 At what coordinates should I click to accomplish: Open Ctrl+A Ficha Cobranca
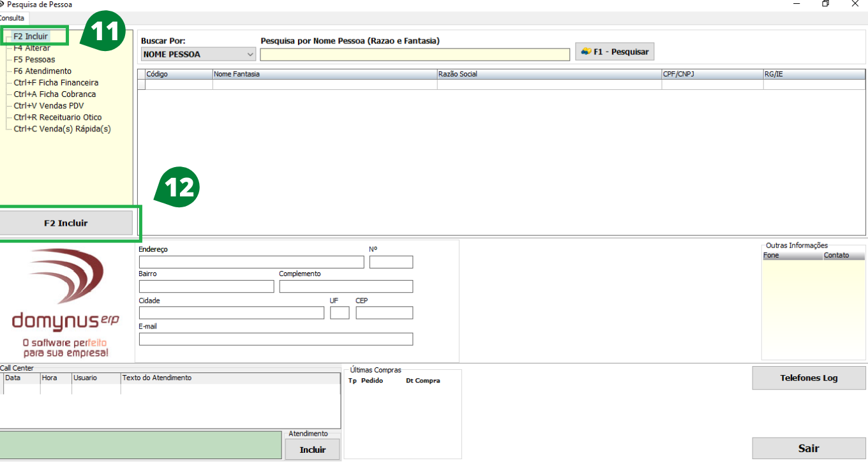[55, 94]
